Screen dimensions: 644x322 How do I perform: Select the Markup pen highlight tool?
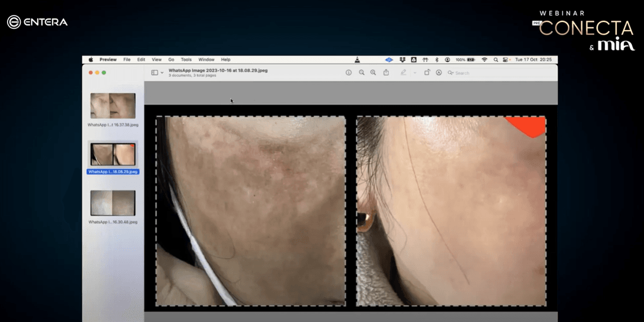[x=404, y=73]
